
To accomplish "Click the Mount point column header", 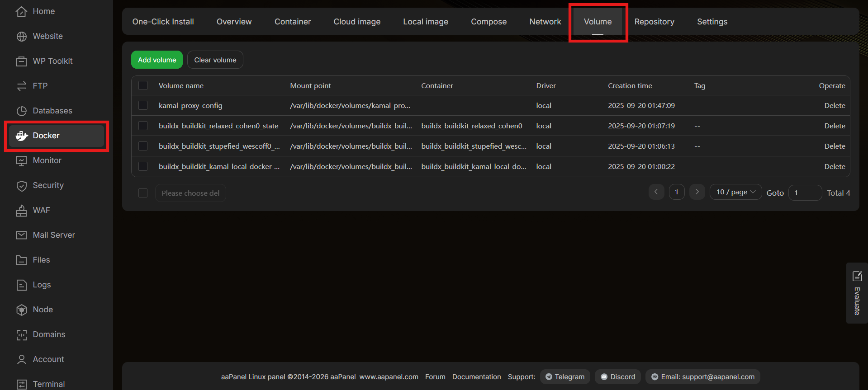I will [x=310, y=85].
